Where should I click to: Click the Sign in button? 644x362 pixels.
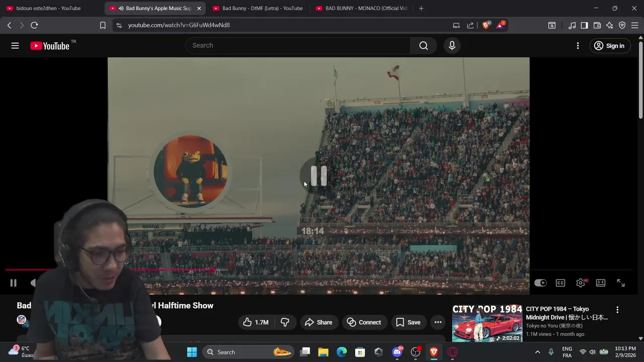point(610,46)
